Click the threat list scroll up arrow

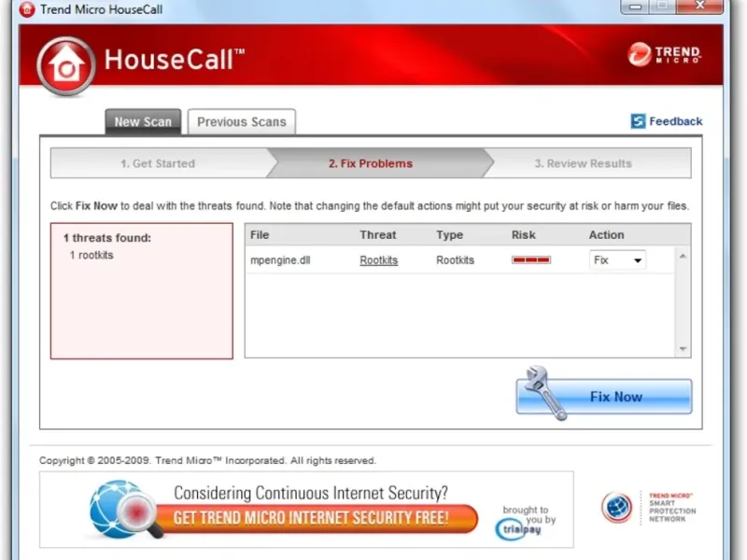point(683,256)
